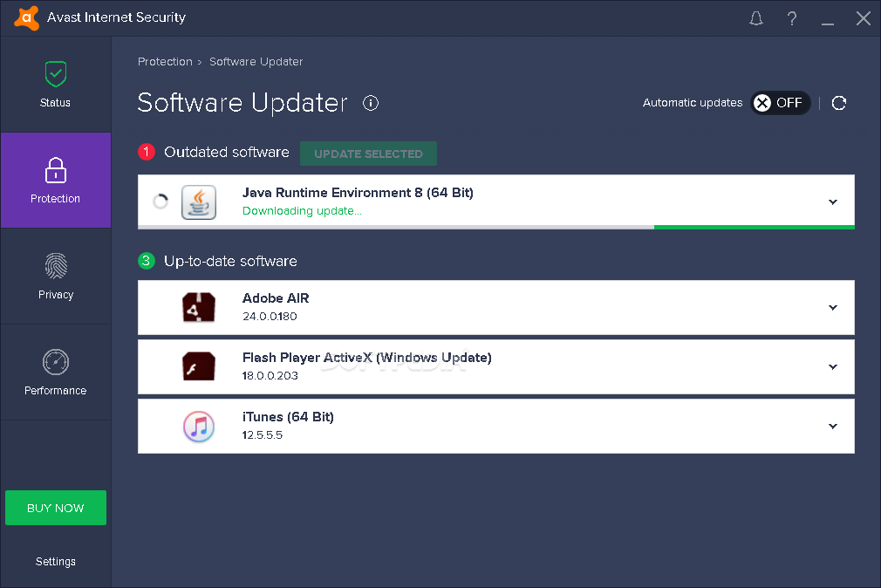Expand the Java Runtime Environment row
Screen dimensions: 881x588
point(833,202)
